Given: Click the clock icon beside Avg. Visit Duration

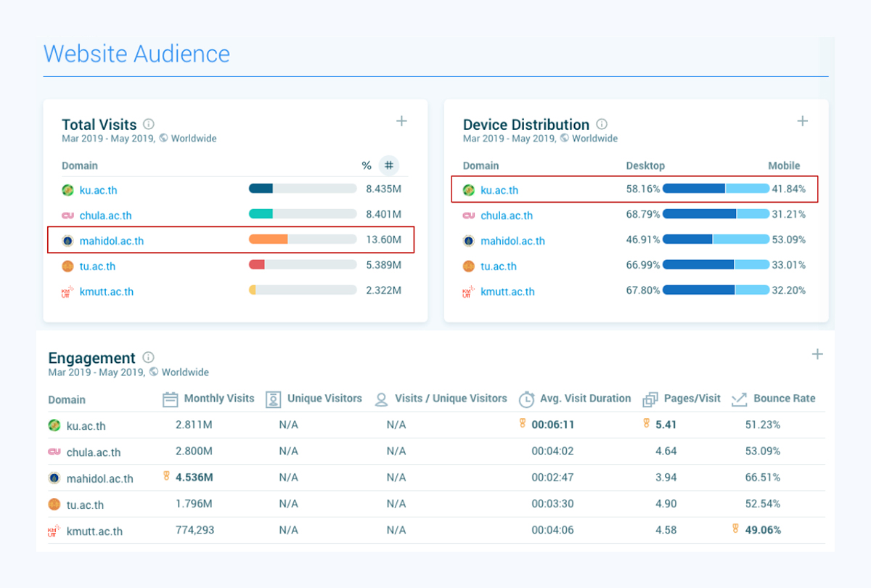Looking at the screenshot, I should tap(526, 399).
